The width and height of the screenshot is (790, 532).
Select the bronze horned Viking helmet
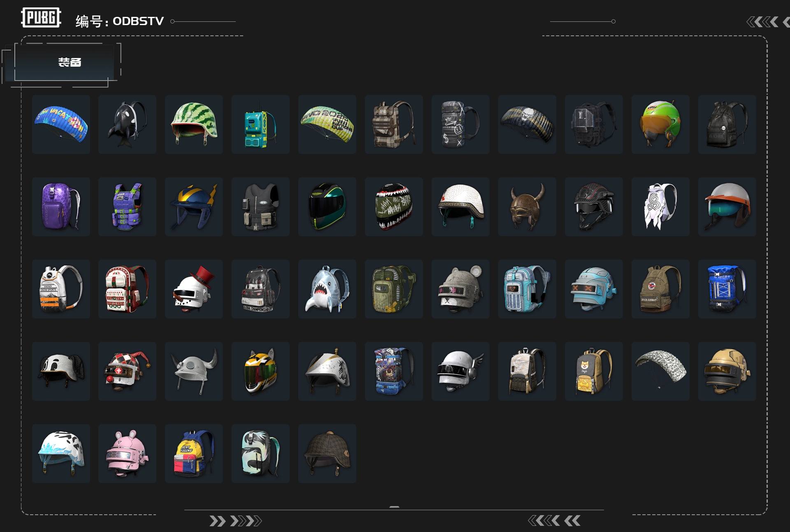coord(527,207)
